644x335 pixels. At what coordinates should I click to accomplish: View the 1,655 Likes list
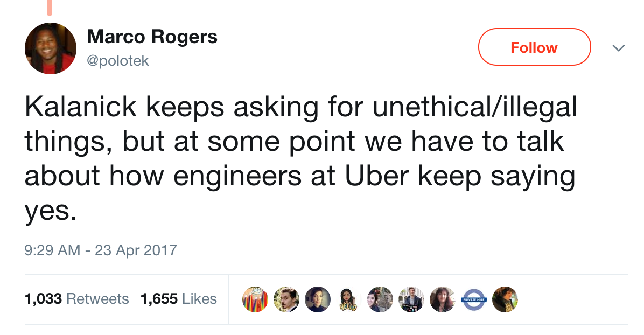(178, 299)
